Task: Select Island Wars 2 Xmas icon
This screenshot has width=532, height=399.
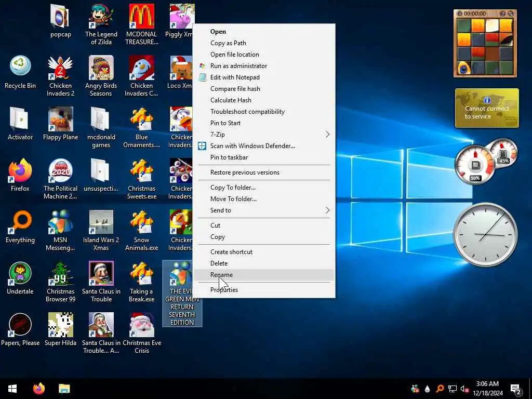Action: [x=101, y=230]
